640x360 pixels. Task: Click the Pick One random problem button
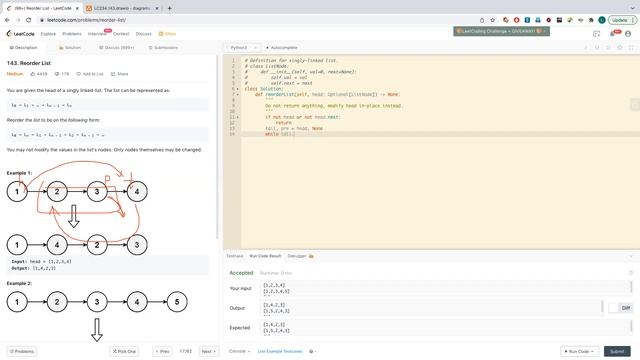[124, 351]
